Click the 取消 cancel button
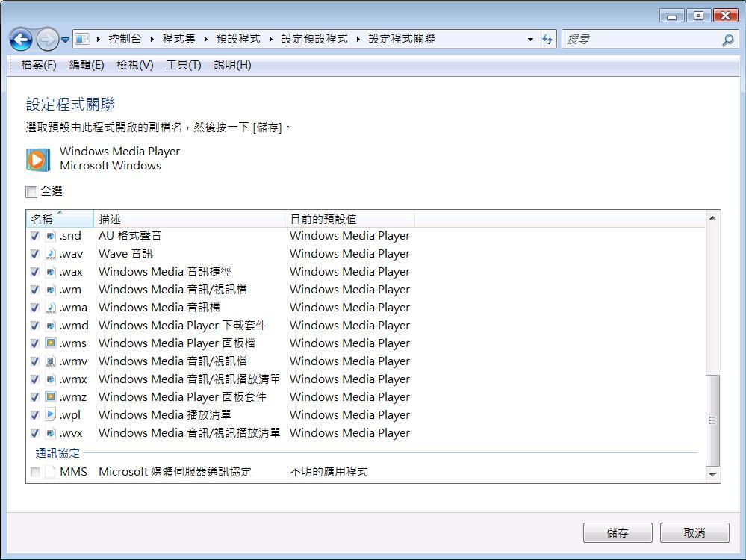Screen dimensions: 746x560 tap(694, 533)
